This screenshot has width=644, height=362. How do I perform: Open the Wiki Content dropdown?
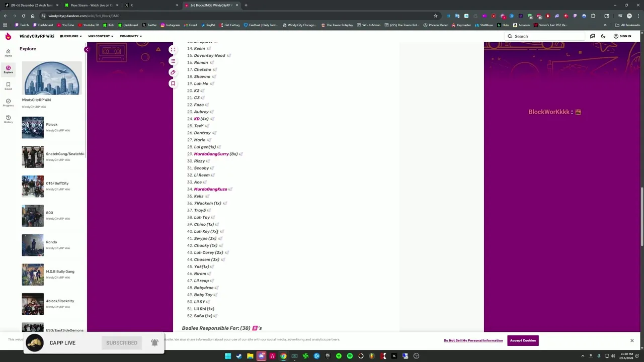(x=101, y=36)
